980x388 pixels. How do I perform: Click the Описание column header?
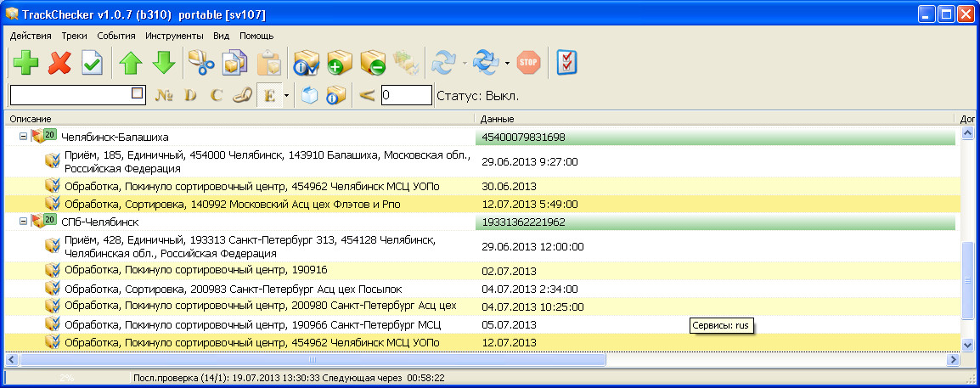tap(238, 119)
